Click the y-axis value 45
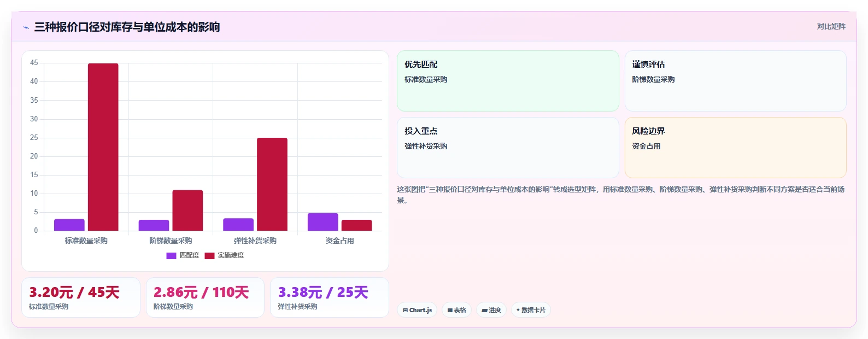 pyautogui.click(x=34, y=63)
